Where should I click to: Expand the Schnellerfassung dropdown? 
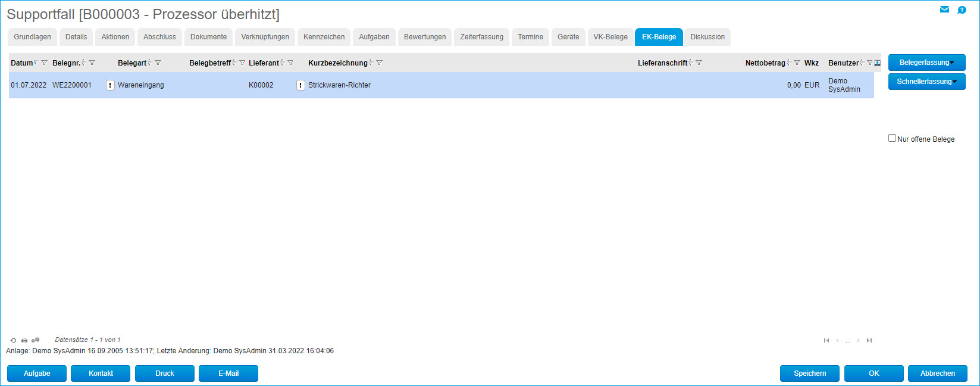(x=927, y=82)
